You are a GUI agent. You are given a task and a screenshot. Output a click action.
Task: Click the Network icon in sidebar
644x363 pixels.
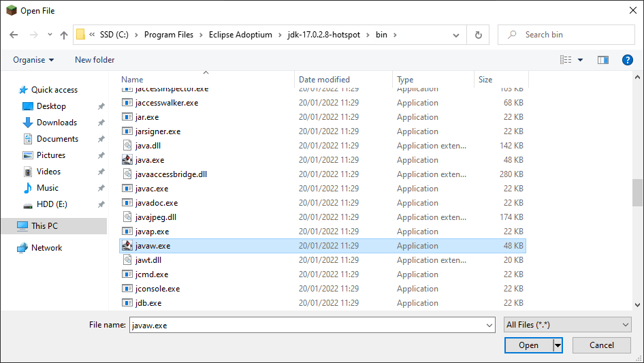22,248
